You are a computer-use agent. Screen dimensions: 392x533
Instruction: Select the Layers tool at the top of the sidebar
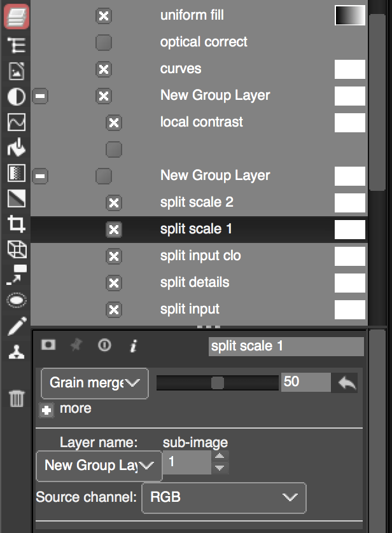[x=16, y=16]
